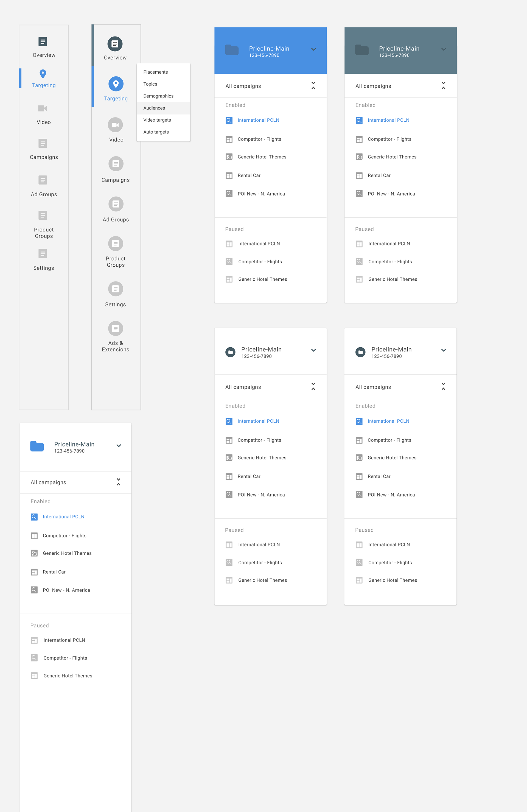The width and height of the screenshot is (527, 812).
Task: Select Rental Car in the slate-header card
Action: tap(379, 175)
